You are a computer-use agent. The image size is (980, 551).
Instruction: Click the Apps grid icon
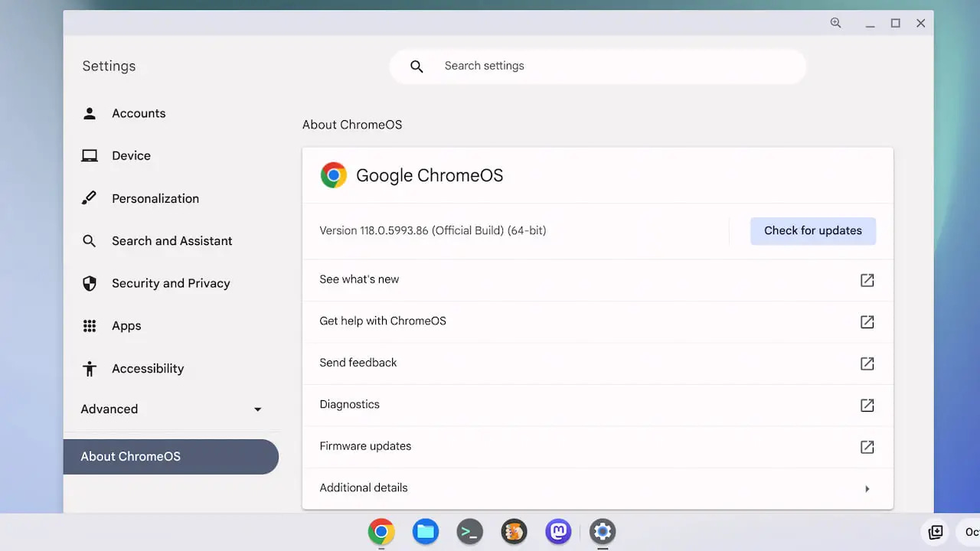pyautogui.click(x=90, y=326)
